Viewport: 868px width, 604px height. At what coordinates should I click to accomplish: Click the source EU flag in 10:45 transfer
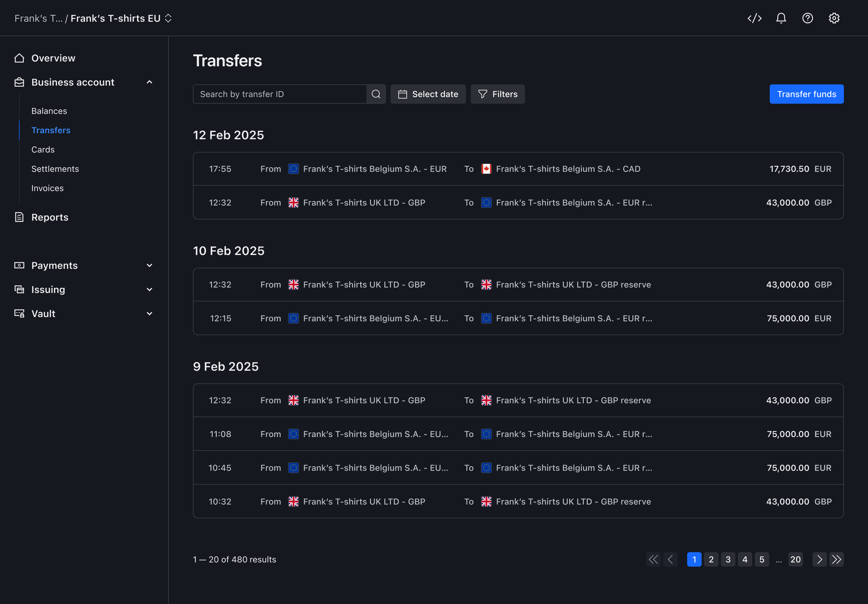pos(293,468)
